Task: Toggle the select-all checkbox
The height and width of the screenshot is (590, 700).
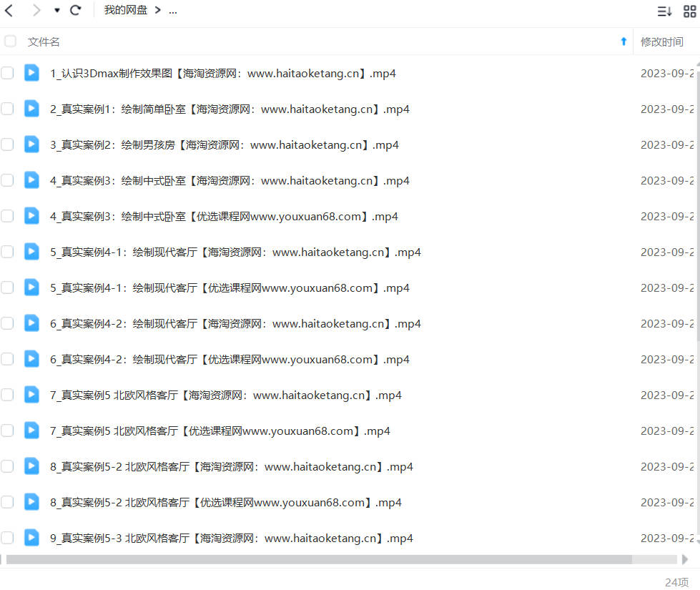Action: click(10, 41)
